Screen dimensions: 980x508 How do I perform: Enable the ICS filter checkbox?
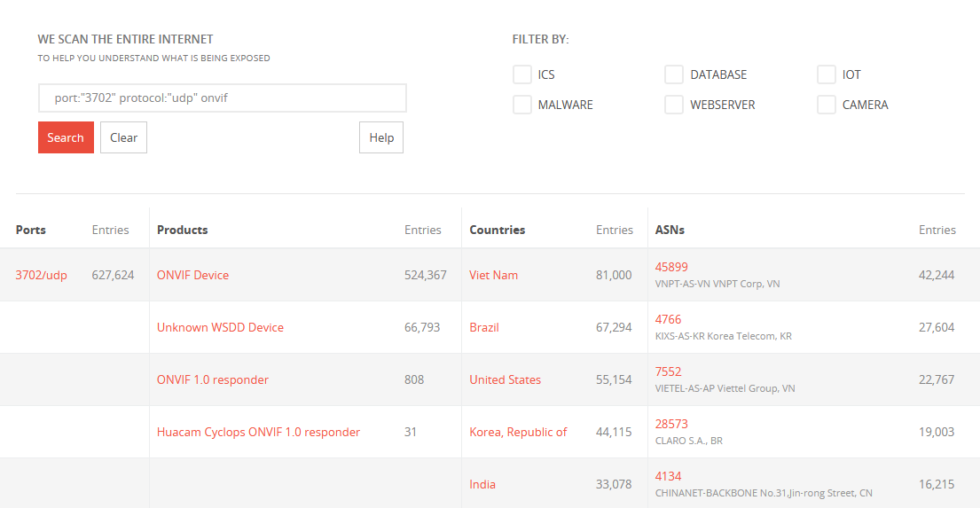522,74
